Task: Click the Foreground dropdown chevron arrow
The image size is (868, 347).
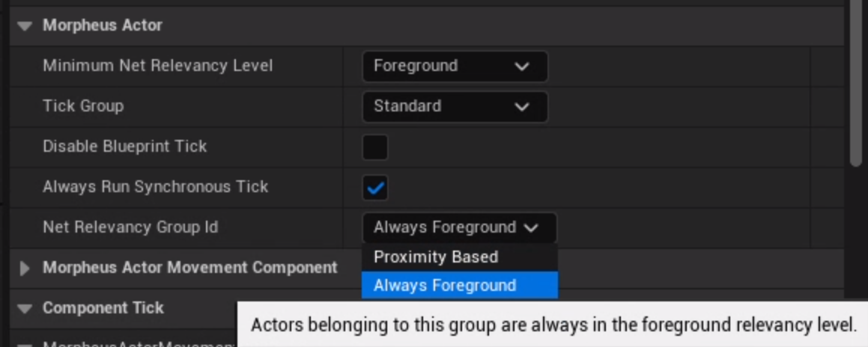Action: (522, 67)
